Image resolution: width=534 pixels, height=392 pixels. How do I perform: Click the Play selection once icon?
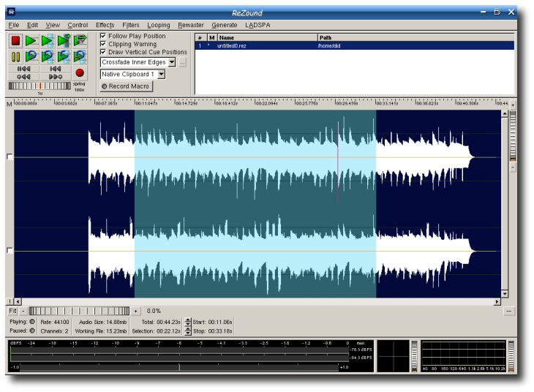[47, 41]
